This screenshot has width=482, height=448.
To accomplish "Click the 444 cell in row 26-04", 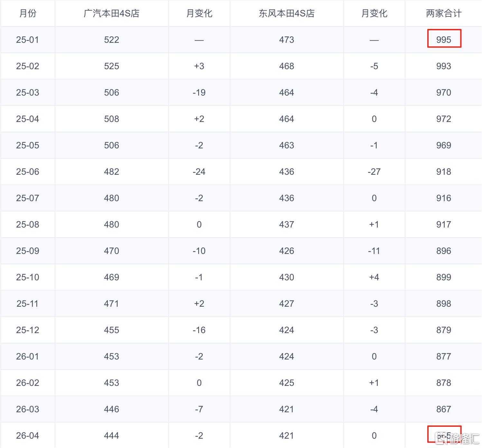I will coord(112,435).
